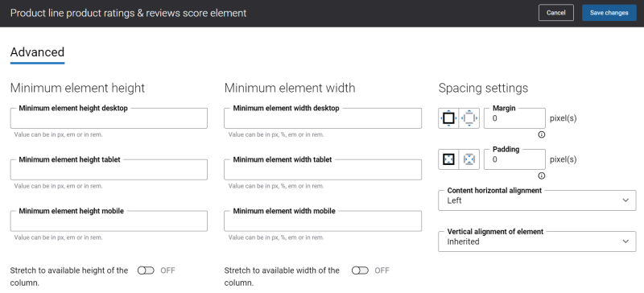
Task: Click the Padding pixel value field
Action: click(514, 159)
